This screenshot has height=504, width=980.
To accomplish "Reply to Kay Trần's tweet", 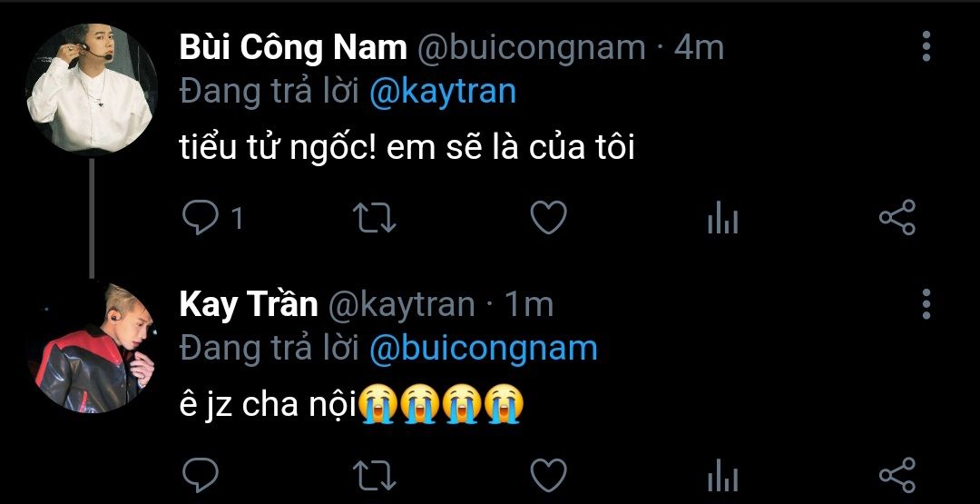I will pos(200,475).
